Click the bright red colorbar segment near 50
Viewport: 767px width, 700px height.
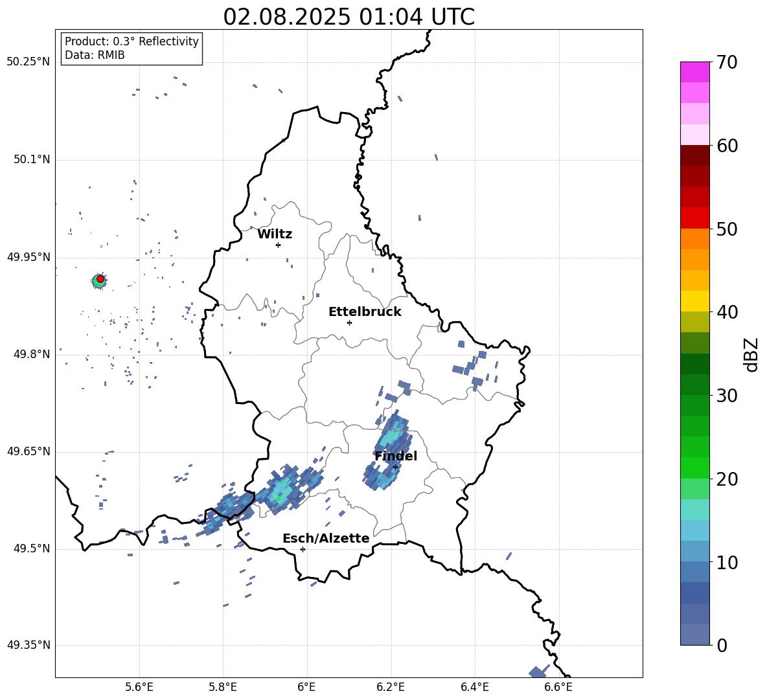[x=694, y=218]
